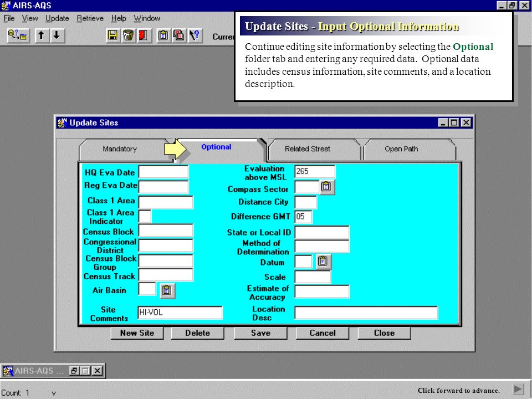Click the Census Block field
Screen dimensions: 532x399
click(166, 231)
